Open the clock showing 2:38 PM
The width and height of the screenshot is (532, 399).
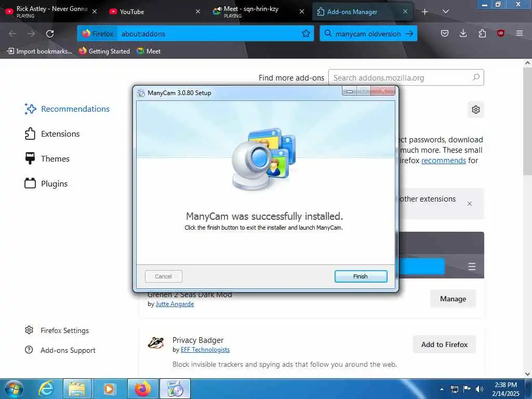(506, 389)
